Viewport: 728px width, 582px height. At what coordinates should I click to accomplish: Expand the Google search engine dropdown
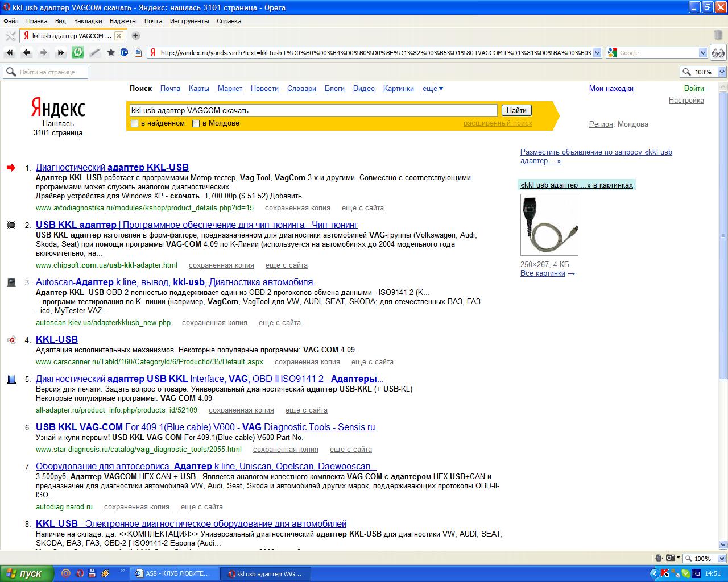pos(703,53)
